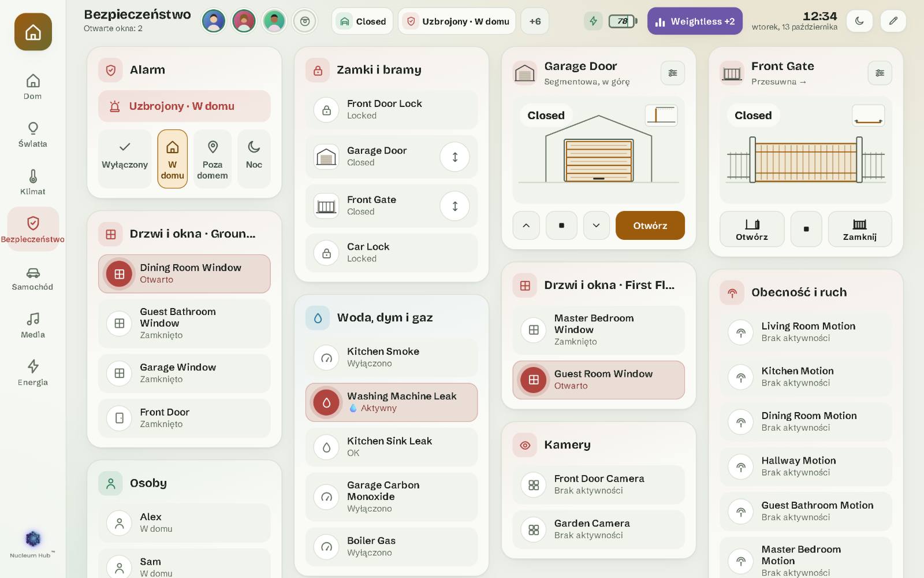Toggle the moon night-mode icon in the header
Screen dimensions: 924x578
tap(859, 21)
